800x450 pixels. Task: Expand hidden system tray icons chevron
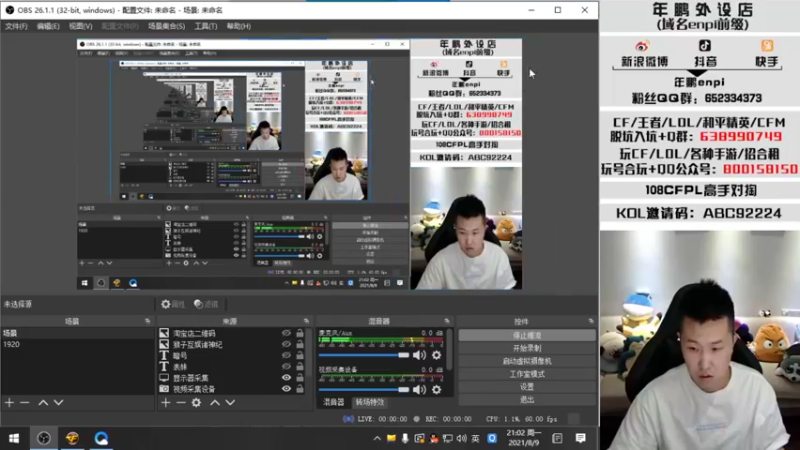377,438
